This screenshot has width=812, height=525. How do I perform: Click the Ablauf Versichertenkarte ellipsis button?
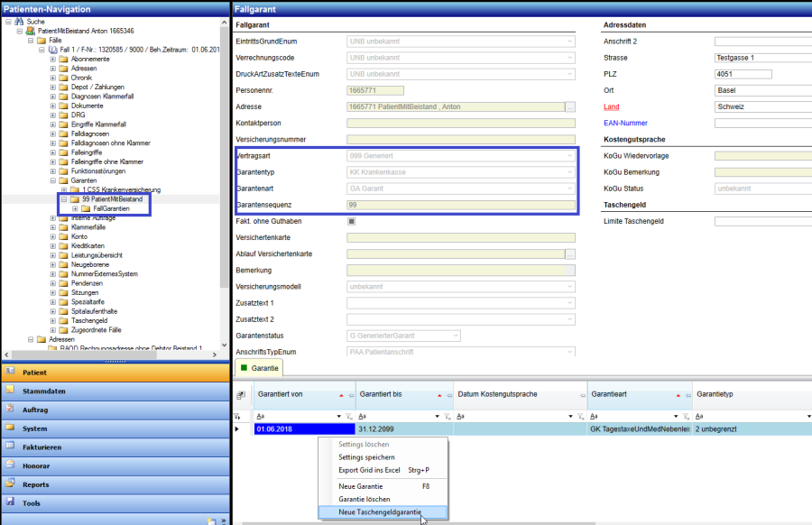569,254
